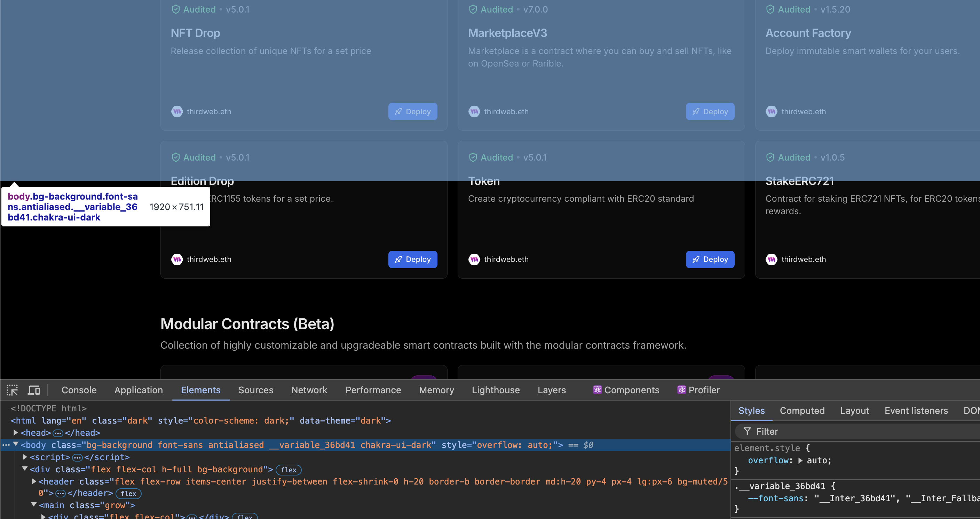Click thirdweb.eth avatar in Token card
This screenshot has height=519, width=980.
click(x=474, y=259)
